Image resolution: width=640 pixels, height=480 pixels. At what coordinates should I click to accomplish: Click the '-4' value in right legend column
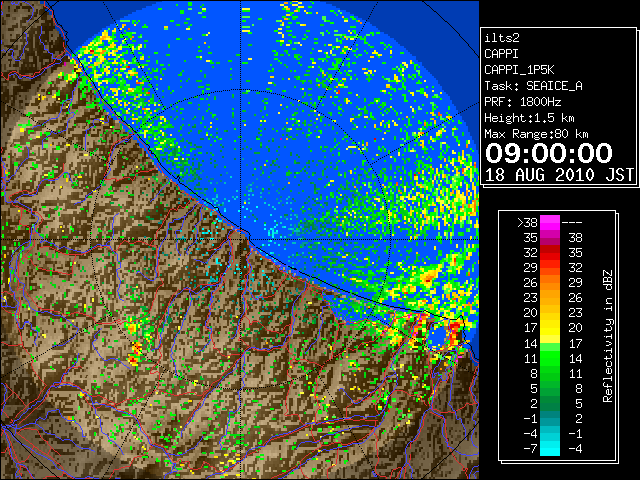[x=575, y=449]
